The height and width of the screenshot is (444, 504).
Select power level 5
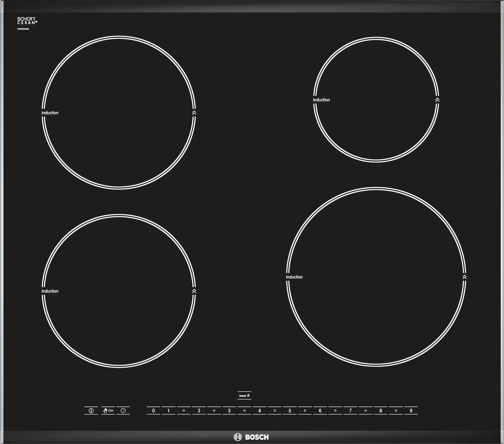(290, 411)
